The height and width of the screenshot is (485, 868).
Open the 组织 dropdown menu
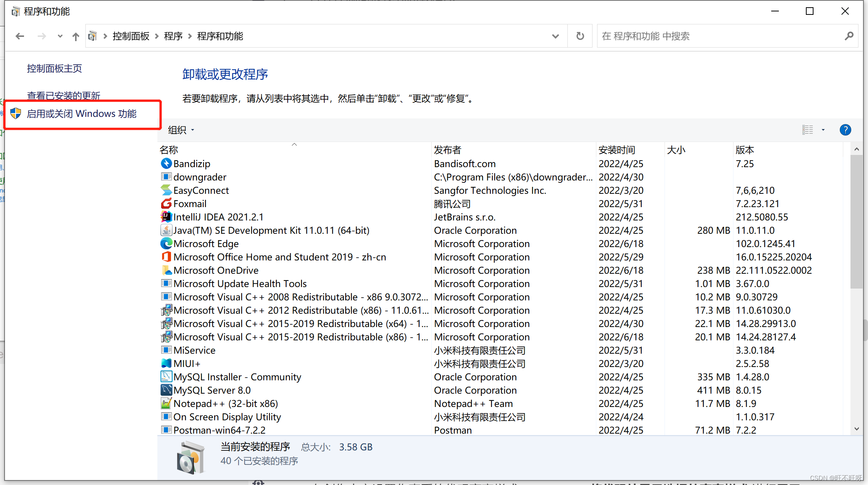click(181, 130)
